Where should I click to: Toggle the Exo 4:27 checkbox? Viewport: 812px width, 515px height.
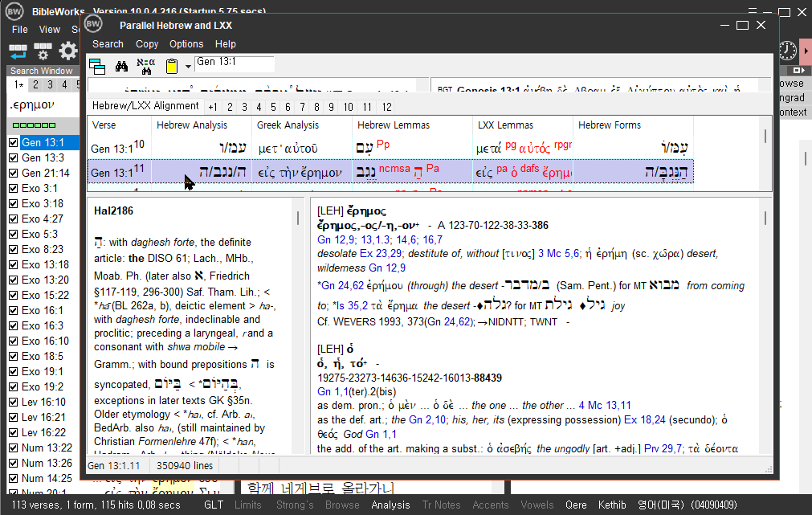click(14, 219)
